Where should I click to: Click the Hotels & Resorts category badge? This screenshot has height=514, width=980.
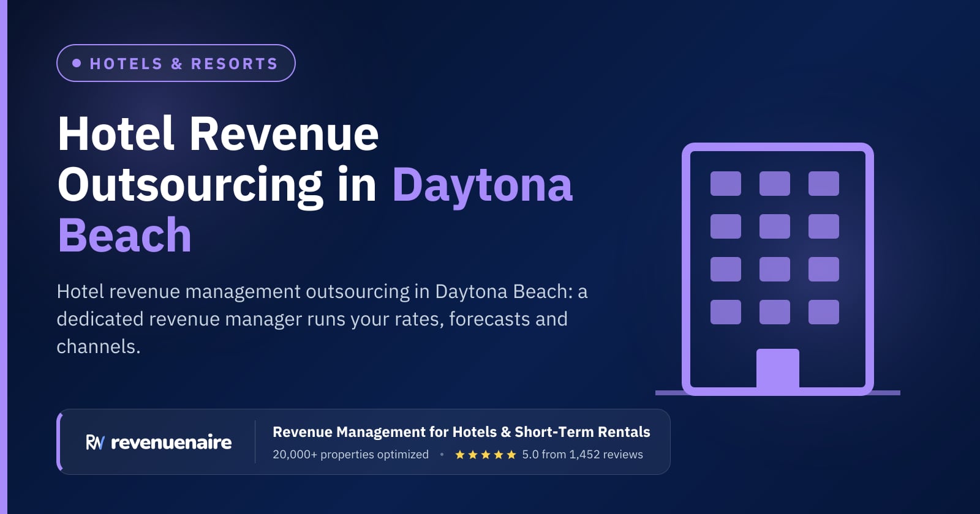pyautogui.click(x=176, y=63)
